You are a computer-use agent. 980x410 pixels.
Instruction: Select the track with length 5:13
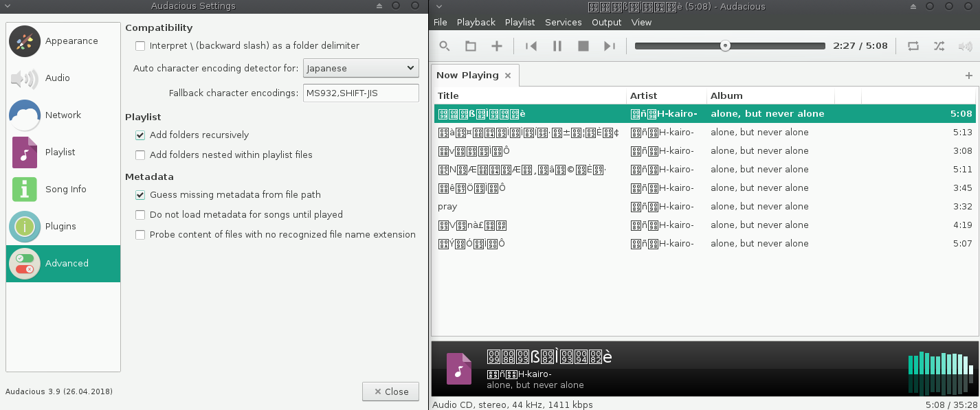(705, 132)
